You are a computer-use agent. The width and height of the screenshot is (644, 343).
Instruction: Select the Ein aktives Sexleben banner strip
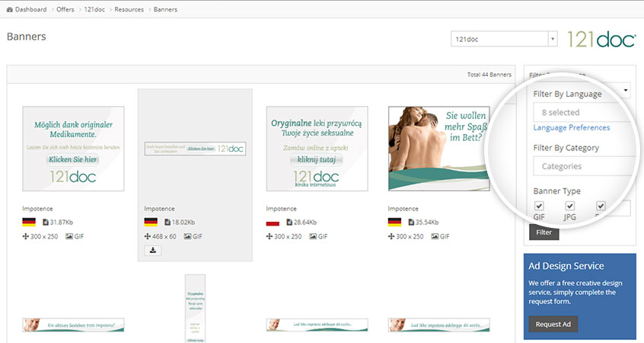(73, 325)
